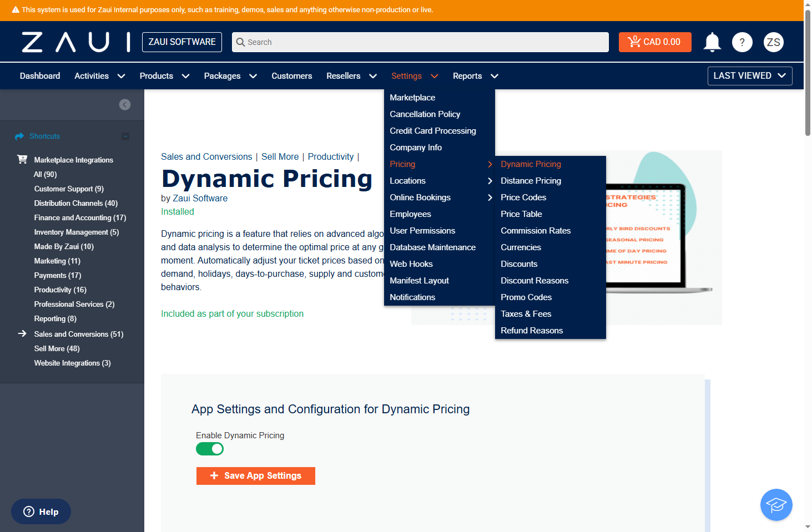Open the Sell More breadcrumb link

click(x=280, y=157)
